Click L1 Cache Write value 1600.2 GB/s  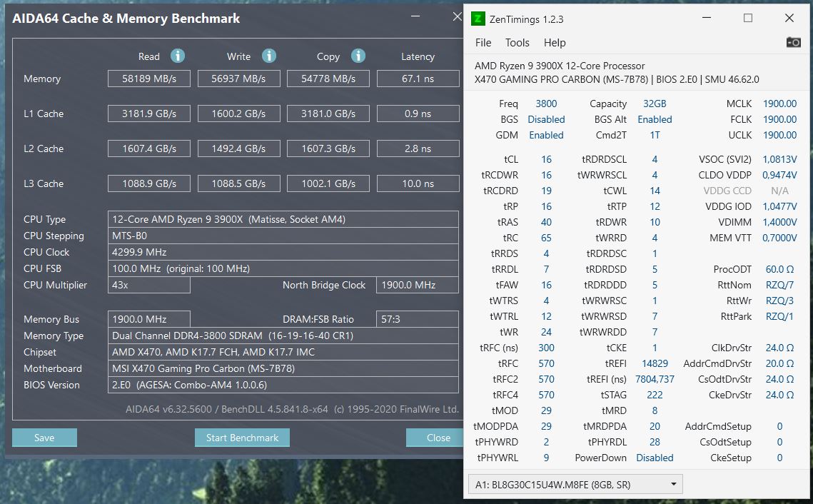(238, 114)
